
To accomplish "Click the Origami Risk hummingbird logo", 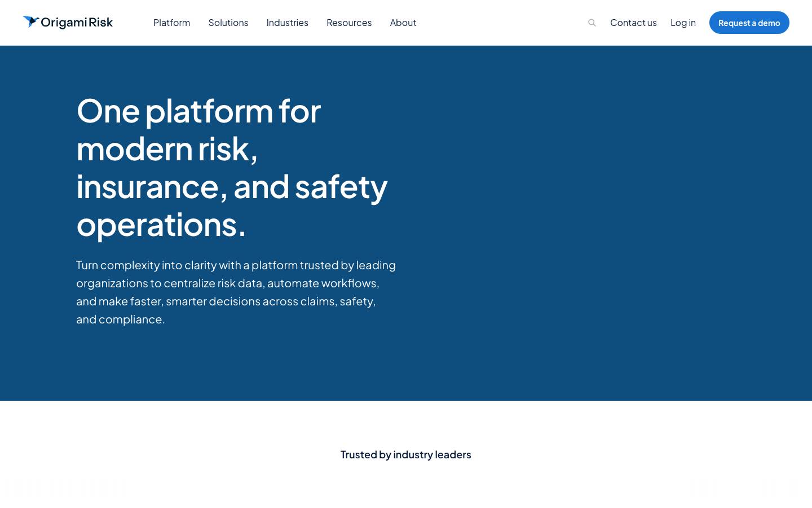I will [x=68, y=23].
